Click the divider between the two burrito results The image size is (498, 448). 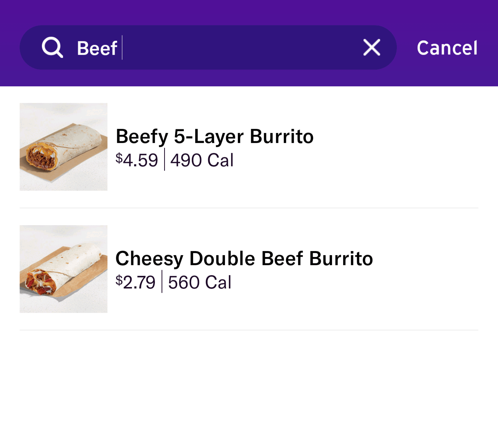point(249,208)
